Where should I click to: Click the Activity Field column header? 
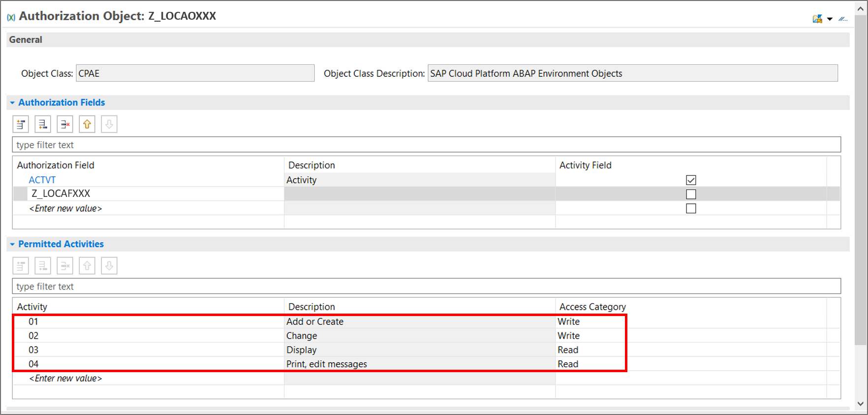pos(691,165)
